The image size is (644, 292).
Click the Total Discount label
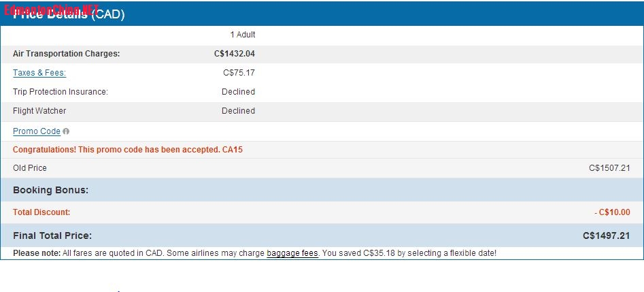coord(41,212)
